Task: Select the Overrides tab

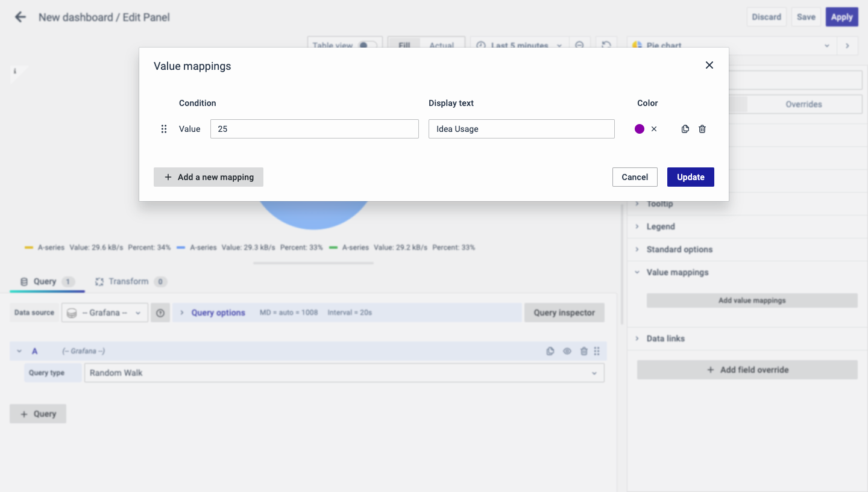Action: 804,104
